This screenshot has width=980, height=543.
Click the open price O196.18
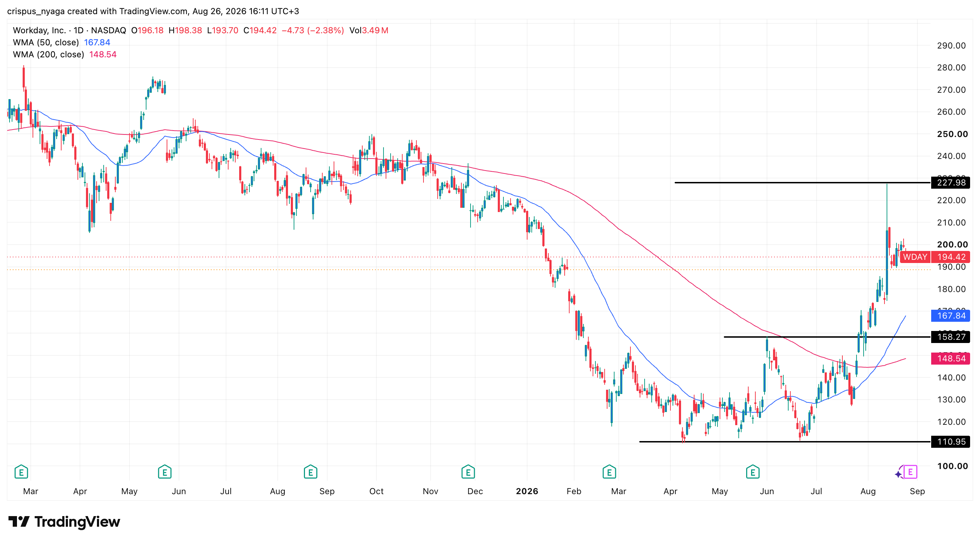147,30
